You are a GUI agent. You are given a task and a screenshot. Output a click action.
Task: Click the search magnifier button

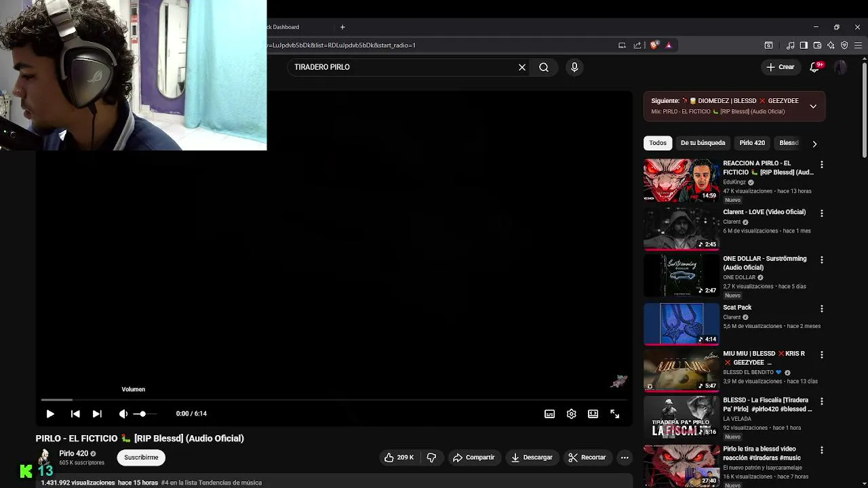[544, 67]
